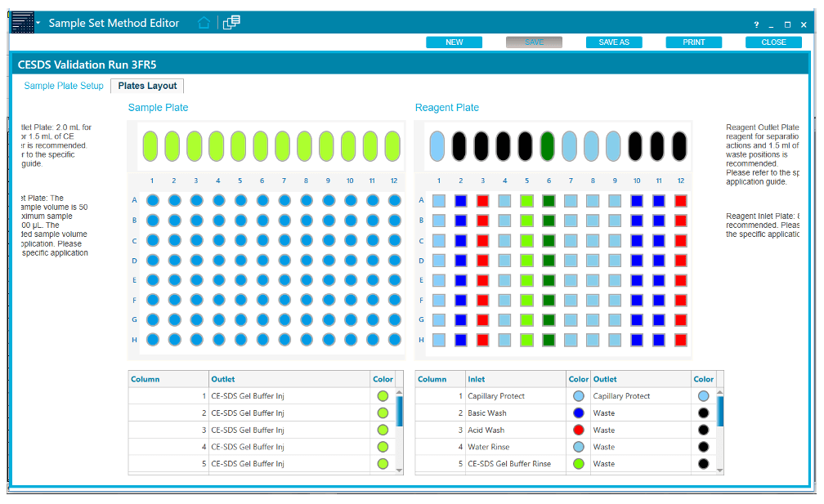824x504 pixels.
Task: Expand the dropdown arrow beside app menu
Action: [x=38, y=23]
